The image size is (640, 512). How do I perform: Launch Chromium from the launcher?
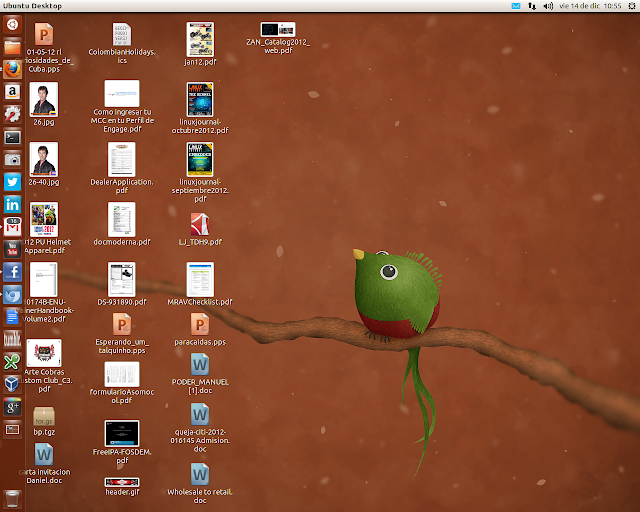tap(12, 294)
